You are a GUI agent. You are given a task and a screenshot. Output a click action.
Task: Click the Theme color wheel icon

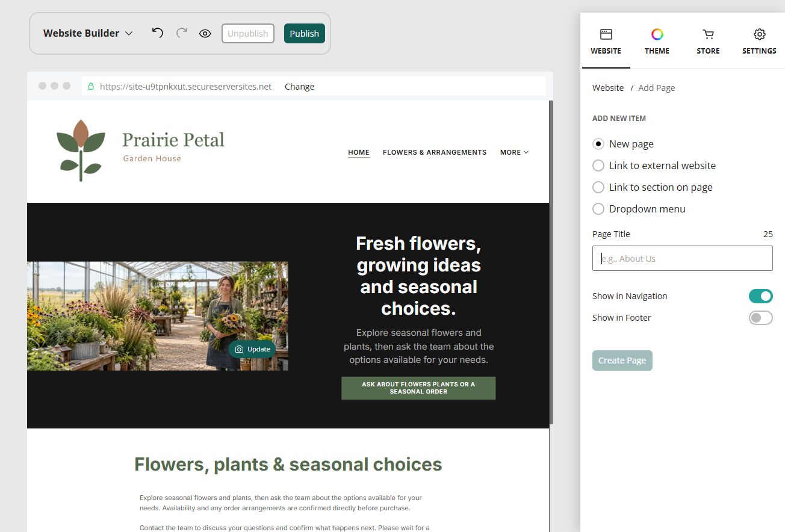657,34
